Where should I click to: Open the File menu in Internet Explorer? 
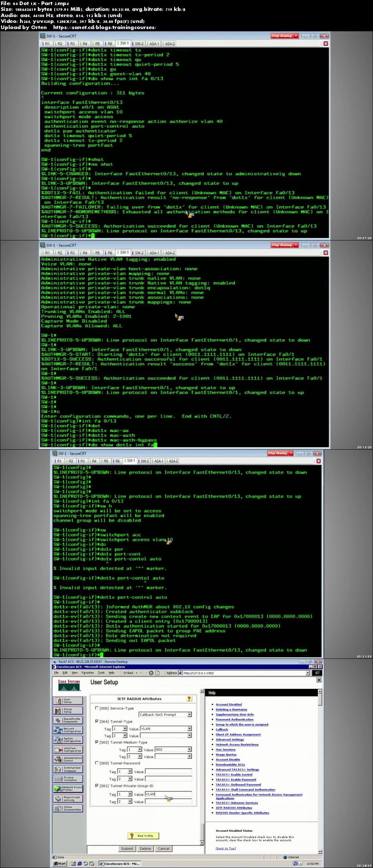(56, 673)
